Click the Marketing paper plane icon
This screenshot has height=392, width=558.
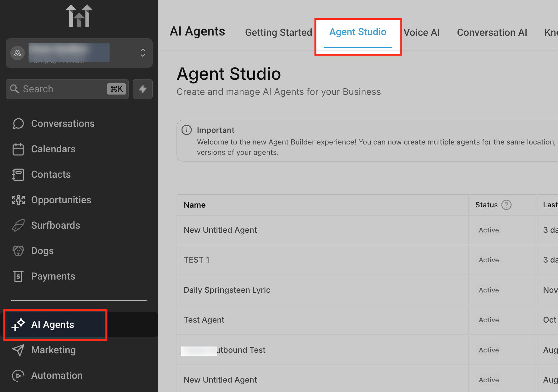(x=18, y=350)
